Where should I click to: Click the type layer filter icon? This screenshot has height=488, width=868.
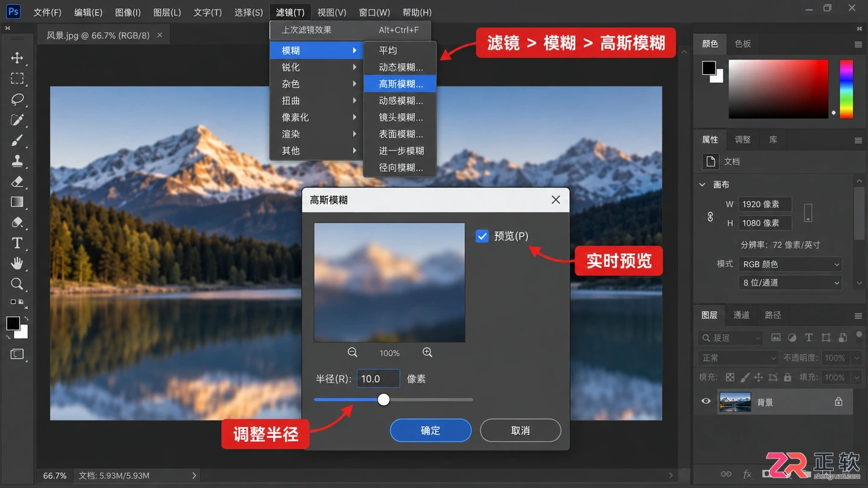click(x=809, y=338)
